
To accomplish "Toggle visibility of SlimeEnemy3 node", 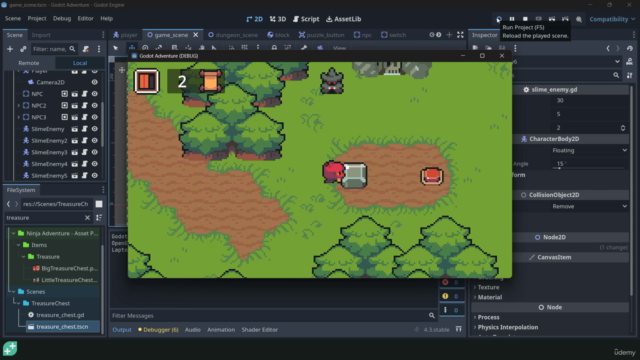I will 95,152.
